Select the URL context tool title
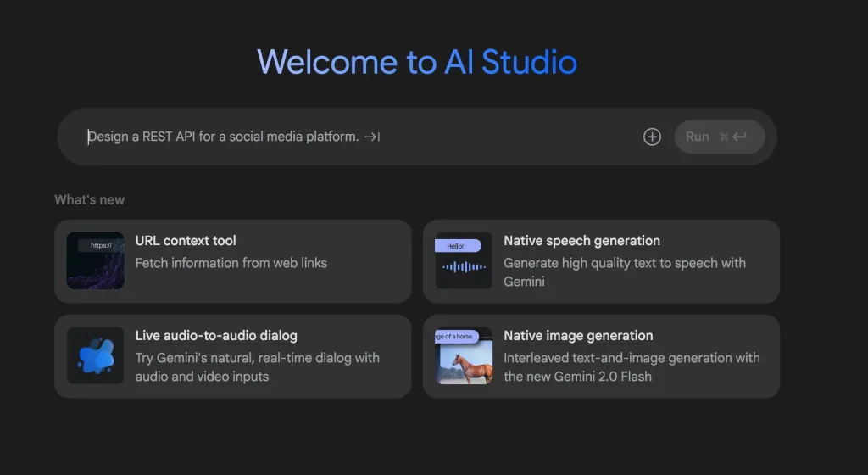The height and width of the screenshot is (475, 868). [186, 241]
